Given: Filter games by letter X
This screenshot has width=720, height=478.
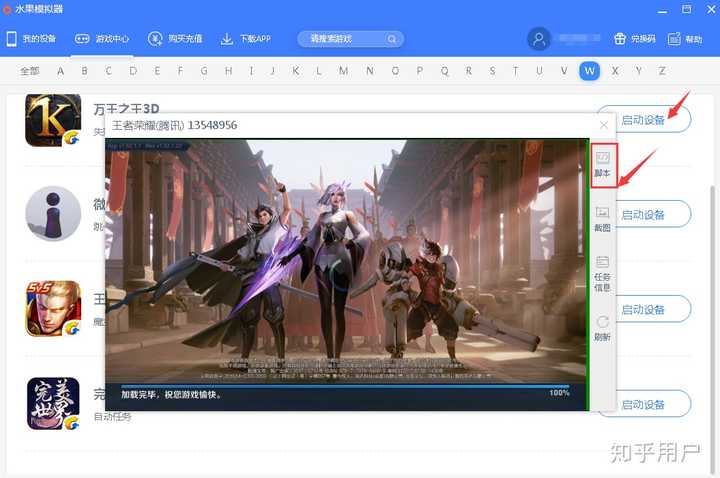Looking at the screenshot, I should pos(615,71).
